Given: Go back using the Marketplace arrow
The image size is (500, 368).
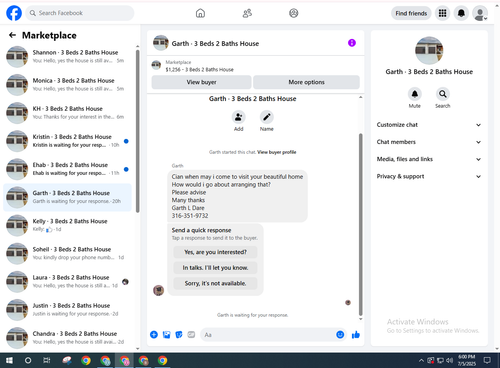Looking at the screenshot, I should coord(13,35).
